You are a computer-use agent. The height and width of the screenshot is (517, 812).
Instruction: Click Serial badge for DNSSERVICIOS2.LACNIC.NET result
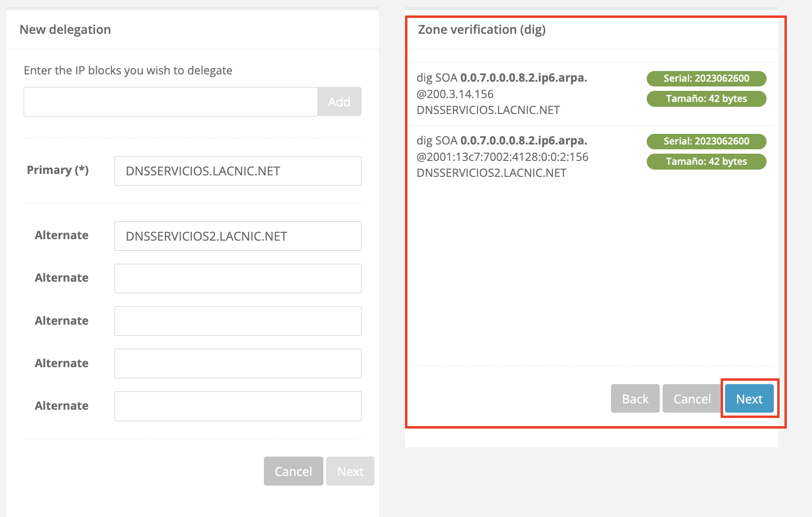click(706, 141)
